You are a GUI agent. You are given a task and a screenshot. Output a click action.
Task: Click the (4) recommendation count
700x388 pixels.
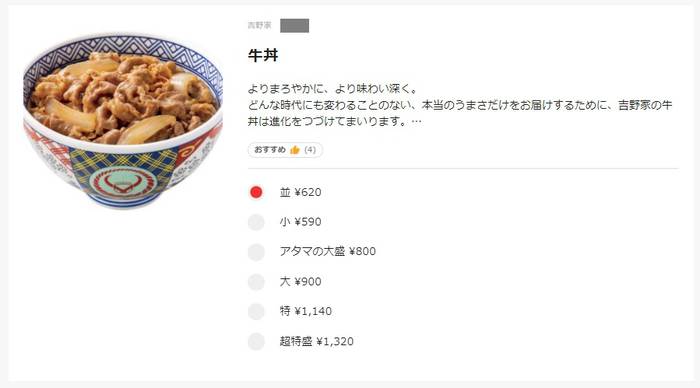(310, 150)
